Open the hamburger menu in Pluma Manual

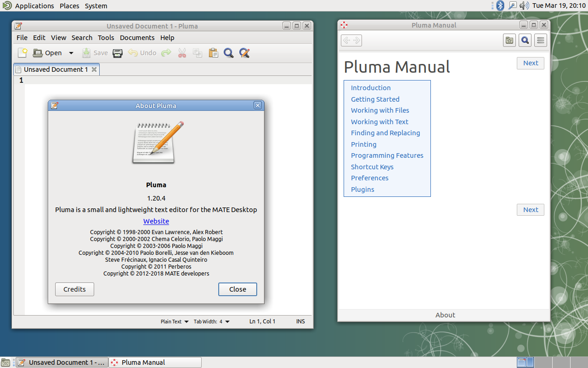pyautogui.click(x=541, y=40)
